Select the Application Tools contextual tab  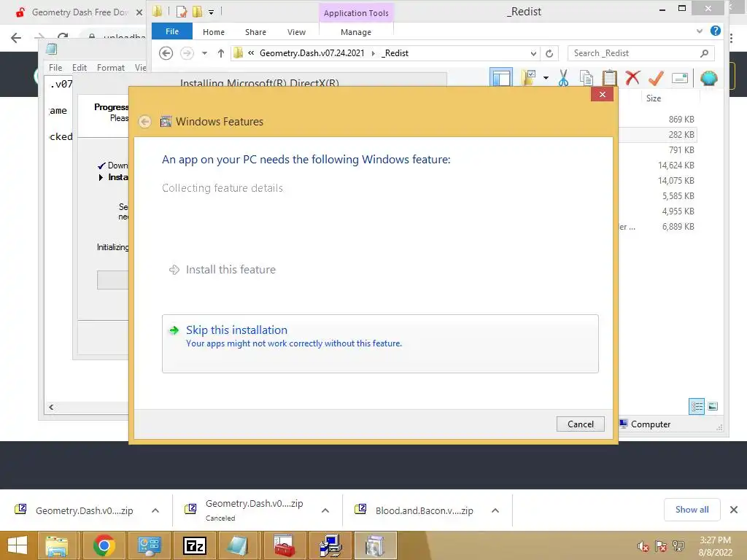pos(356,13)
